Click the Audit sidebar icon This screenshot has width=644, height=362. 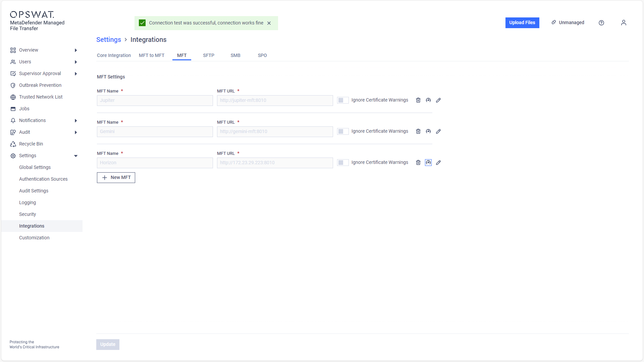(13, 132)
